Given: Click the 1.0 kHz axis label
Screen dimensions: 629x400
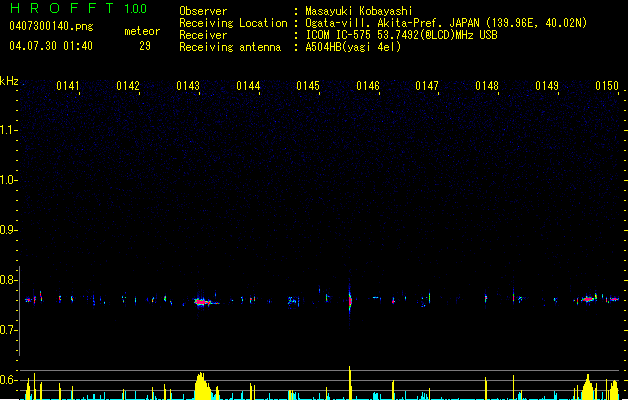Looking at the screenshot, I should (x=8, y=180).
